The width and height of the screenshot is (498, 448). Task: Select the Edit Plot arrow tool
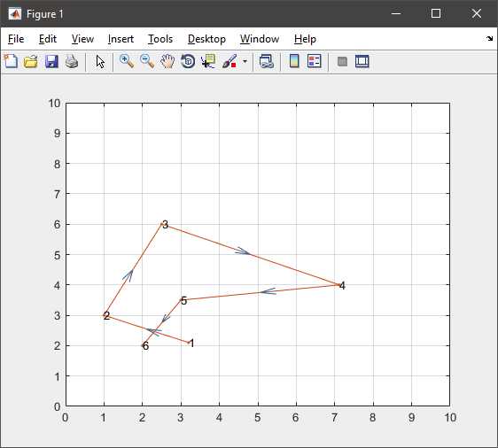tap(100, 61)
